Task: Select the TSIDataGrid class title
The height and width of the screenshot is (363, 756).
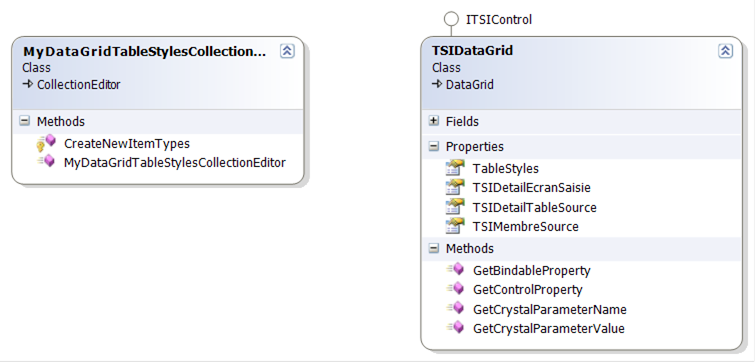Action: 472,51
